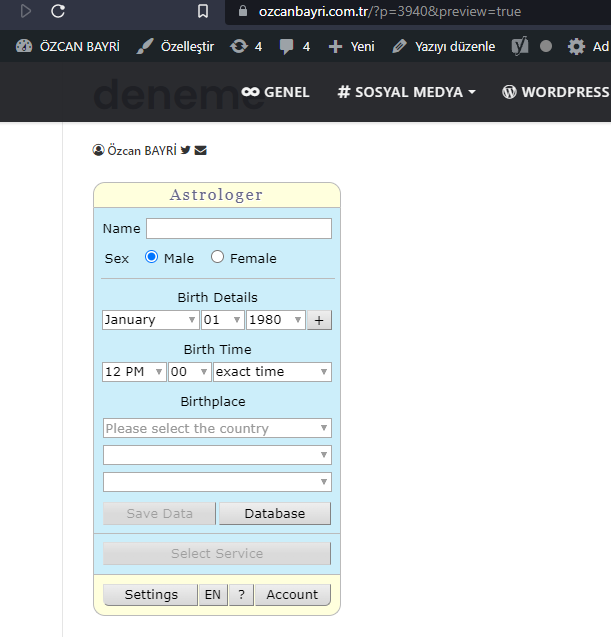Click the hashtag icon of SOSYAL MEDYA

coord(344,92)
